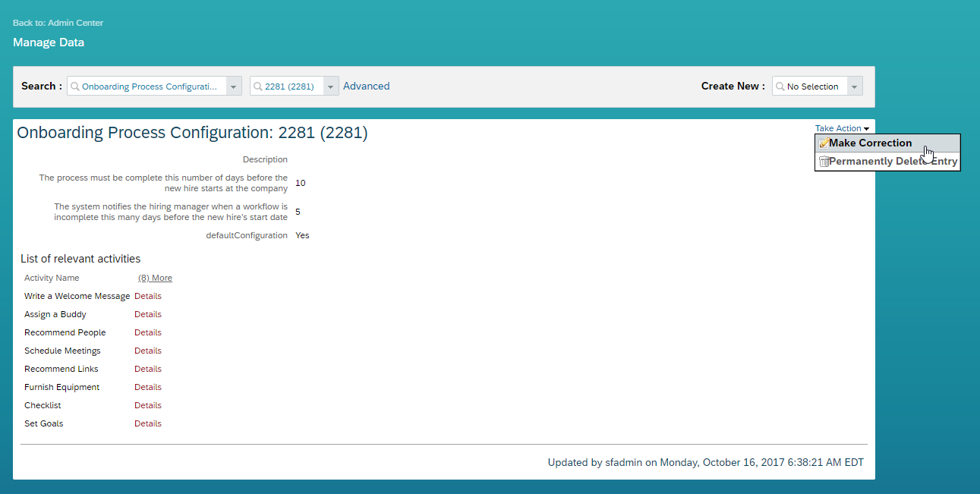
Task: Click the Assign a Buddy activity name
Action: pos(55,314)
